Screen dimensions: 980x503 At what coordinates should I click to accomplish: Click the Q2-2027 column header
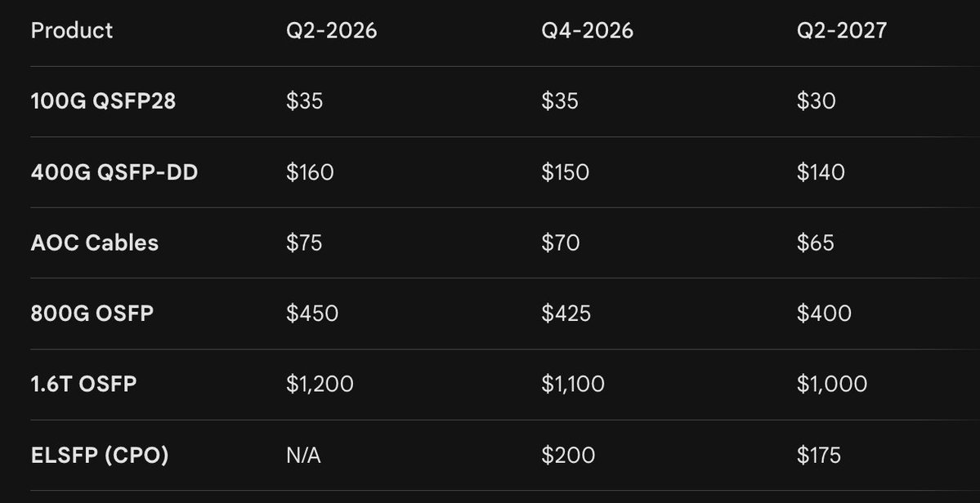pos(842,31)
